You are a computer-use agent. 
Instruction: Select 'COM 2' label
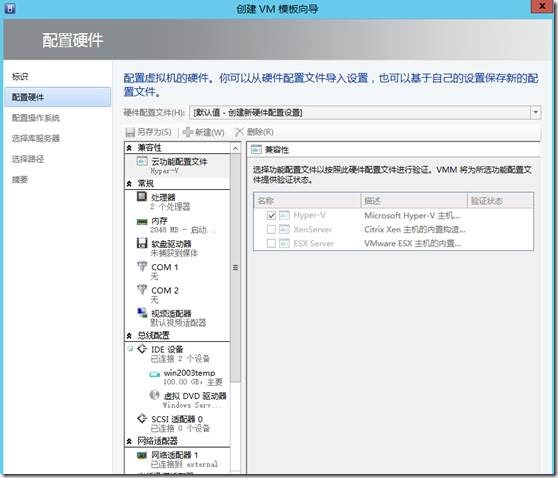165,290
